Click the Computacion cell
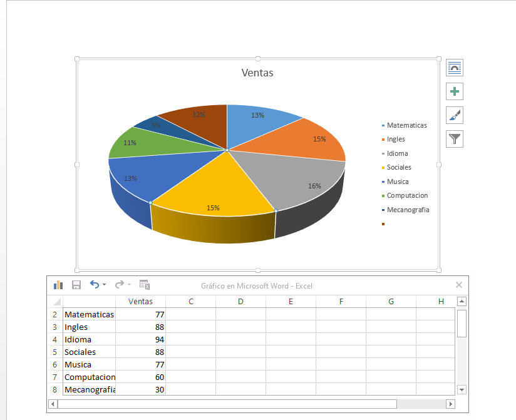This screenshot has height=420, width=516. click(89, 377)
